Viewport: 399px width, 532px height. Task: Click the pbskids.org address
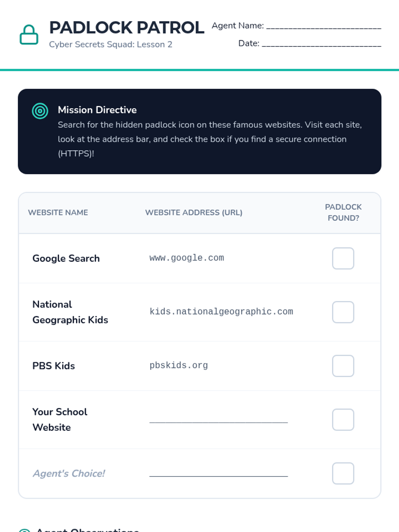pyautogui.click(x=179, y=365)
